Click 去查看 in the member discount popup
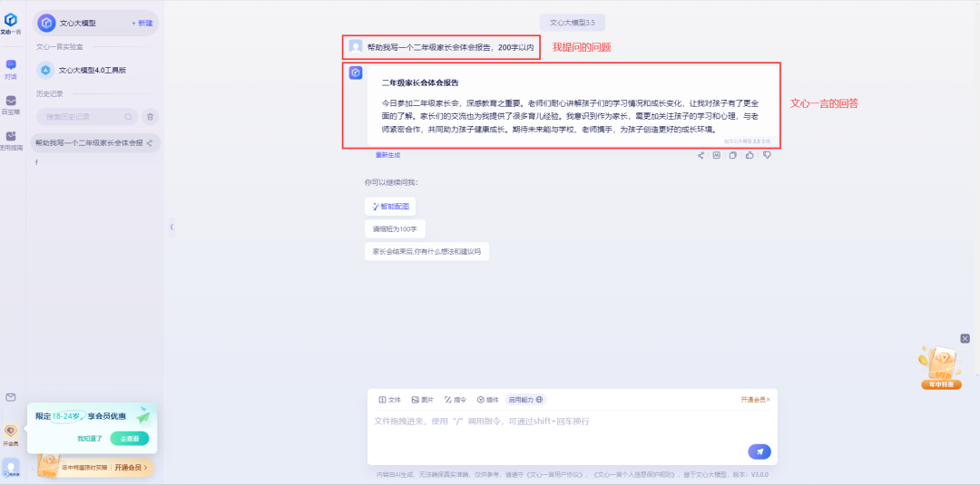The height and width of the screenshot is (485, 980). pos(130,438)
